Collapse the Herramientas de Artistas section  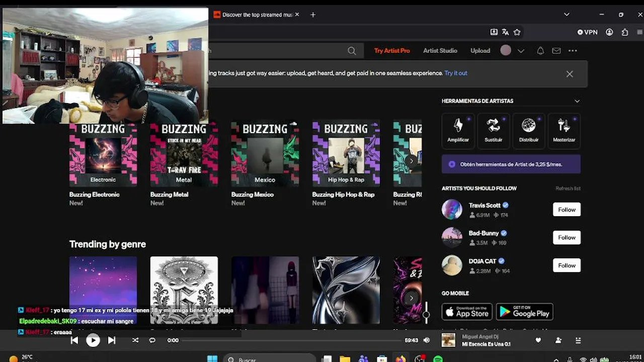(x=577, y=101)
